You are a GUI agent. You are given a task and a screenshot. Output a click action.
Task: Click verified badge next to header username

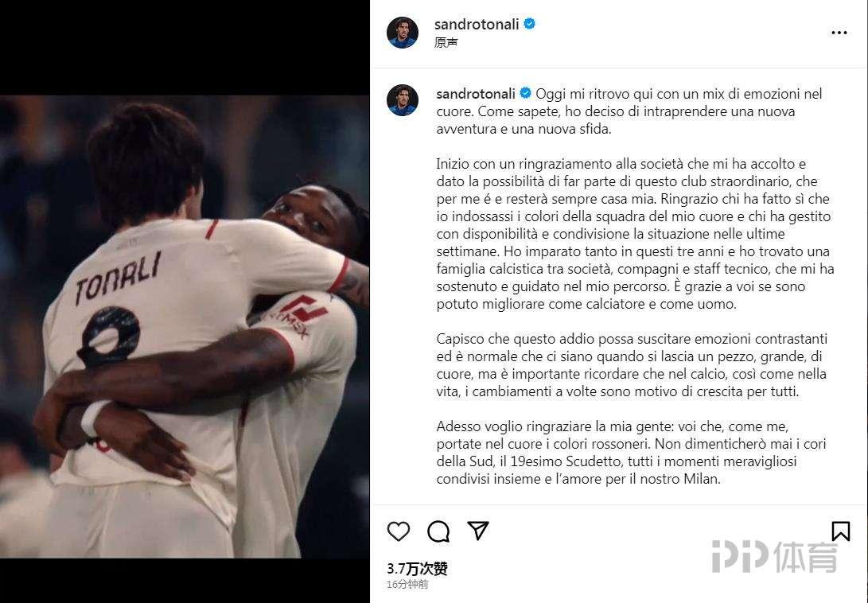click(x=529, y=24)
